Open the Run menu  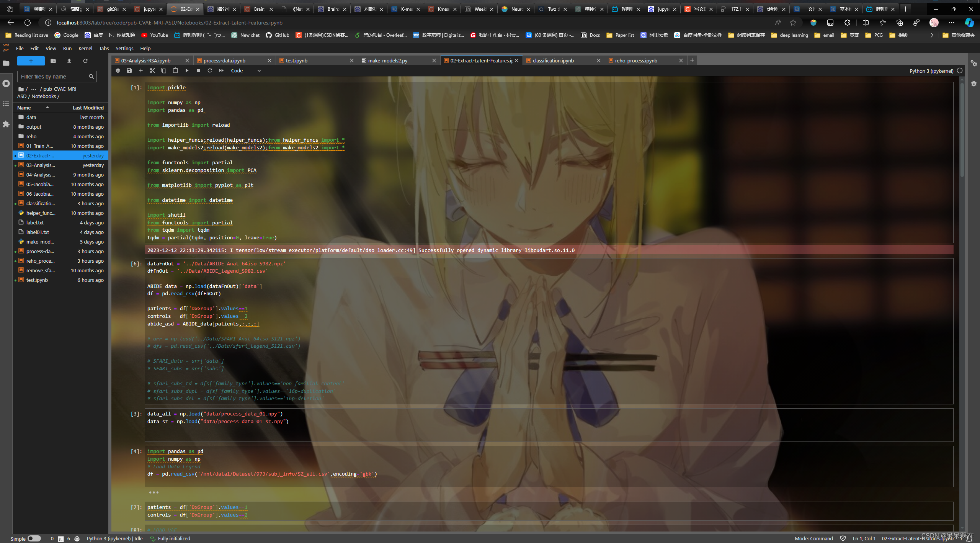(67, 48)
